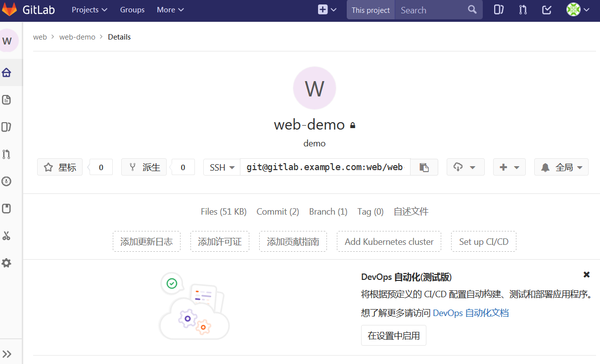The width and height of the screenshot is (600, 364).
Task: Open Merge Requests from the left sidebar
Action: [6, 154]
